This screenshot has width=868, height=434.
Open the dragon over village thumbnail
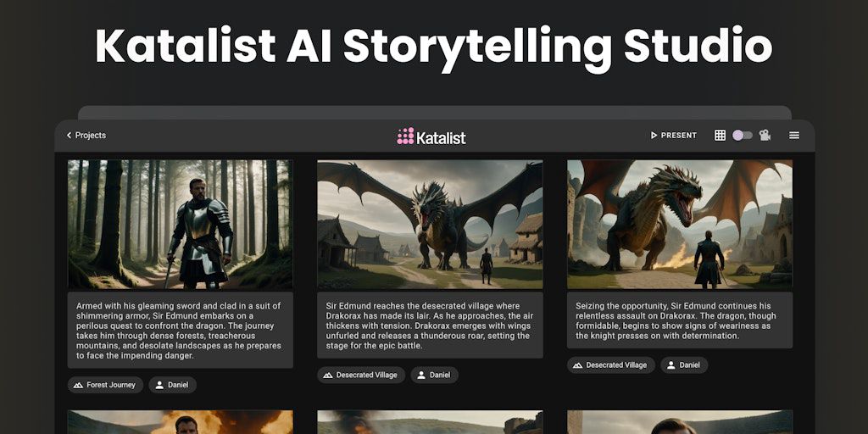click(430, 224)
